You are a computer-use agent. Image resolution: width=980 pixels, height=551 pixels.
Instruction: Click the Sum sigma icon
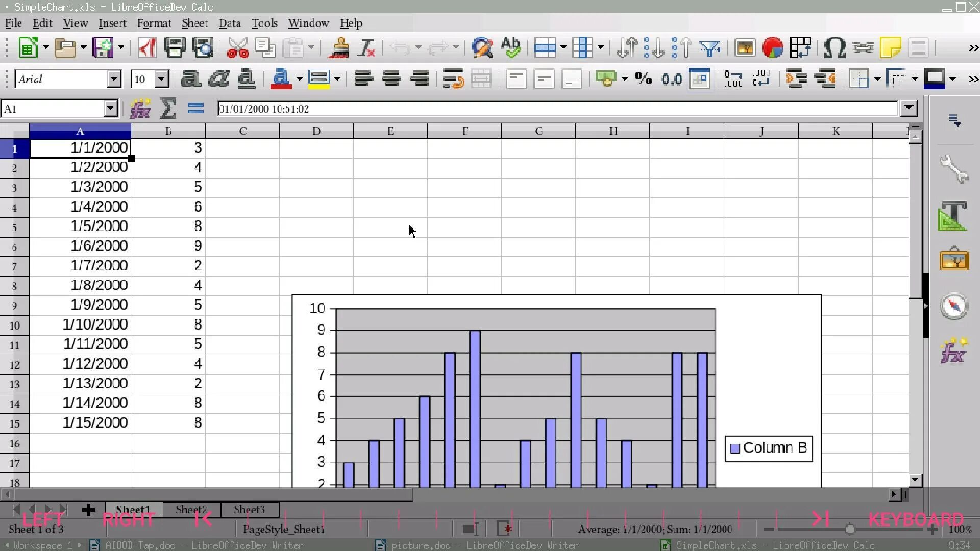point(168,109)
